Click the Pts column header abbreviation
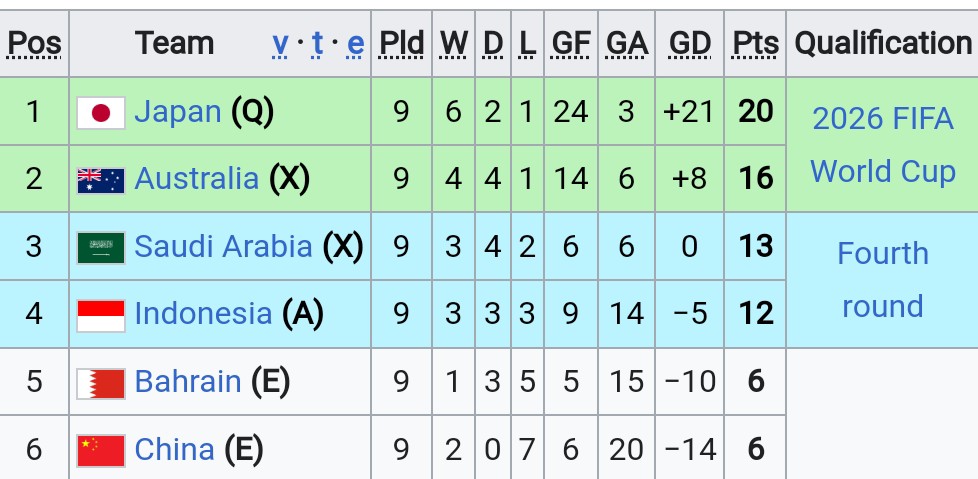This screenshot has width=978, height=479. pyautogui.click(x=755, y=44)
